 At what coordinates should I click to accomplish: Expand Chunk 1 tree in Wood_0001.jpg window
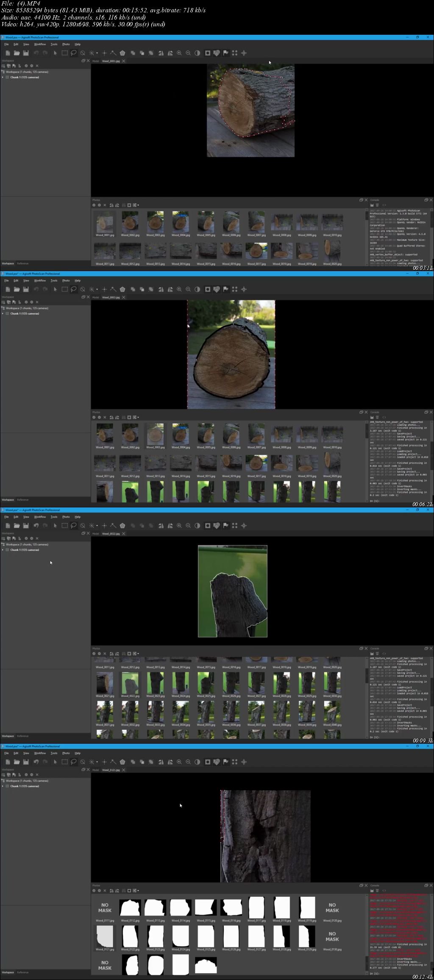(x=3, y=77)
